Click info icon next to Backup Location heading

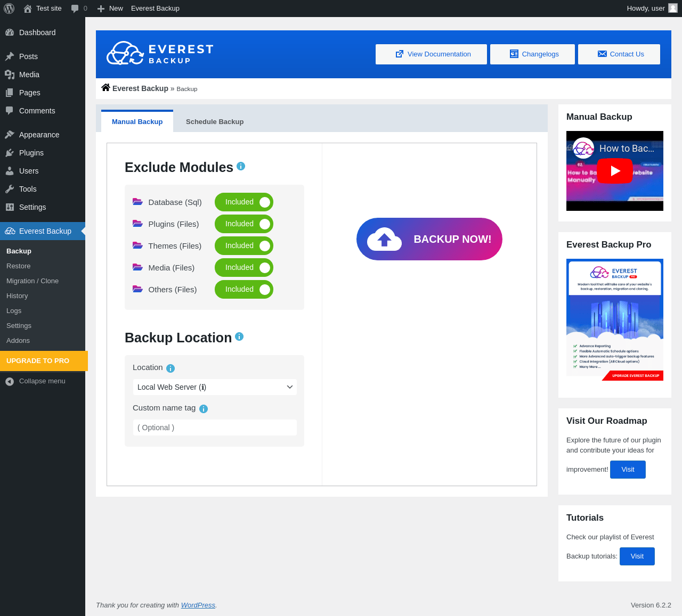[x=239, y=336]
